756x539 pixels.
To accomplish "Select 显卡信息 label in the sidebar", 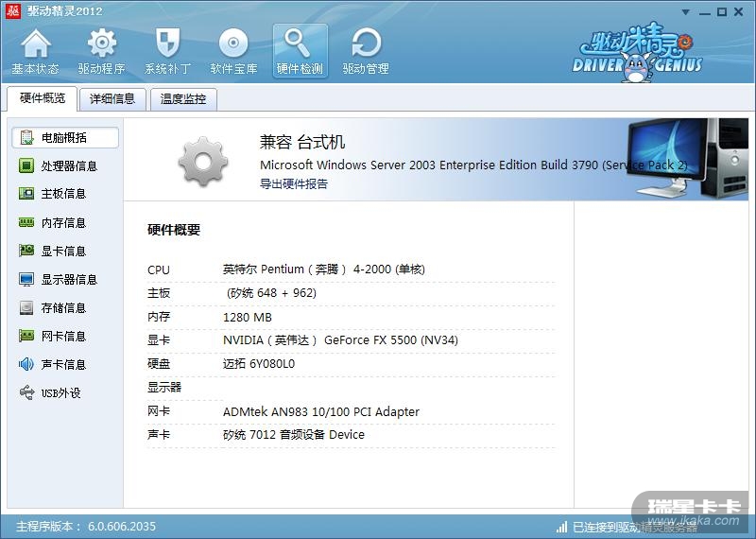I will tap(63, 251).
